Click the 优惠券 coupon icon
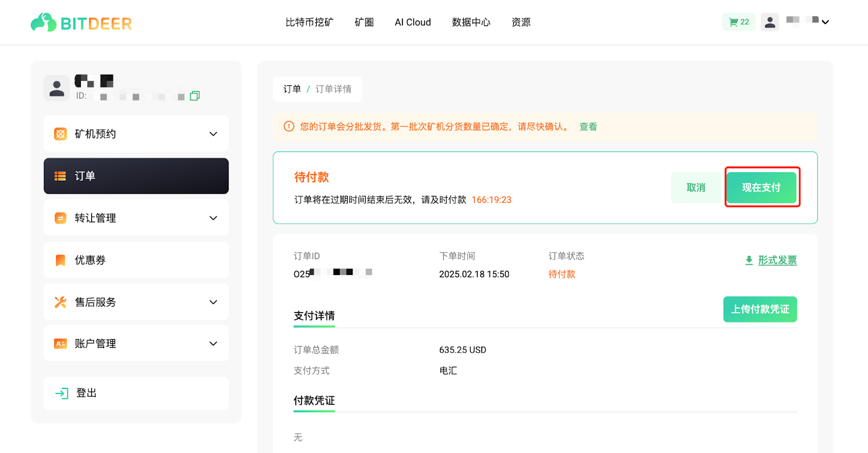868x453 pixels. [x=60, y=260]
